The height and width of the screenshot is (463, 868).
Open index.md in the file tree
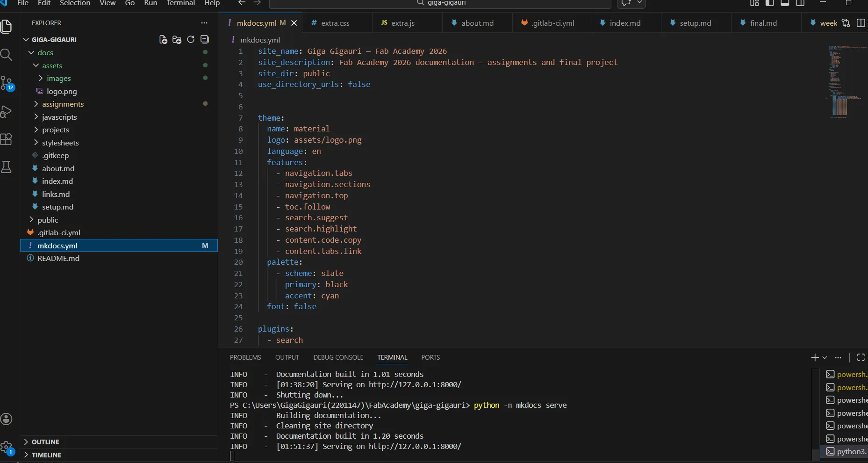[x=57, y=181]
